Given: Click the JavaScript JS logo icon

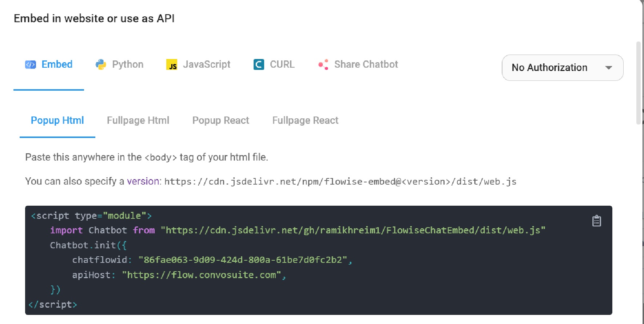Looking at the screenshot, I should click(172, 64).
